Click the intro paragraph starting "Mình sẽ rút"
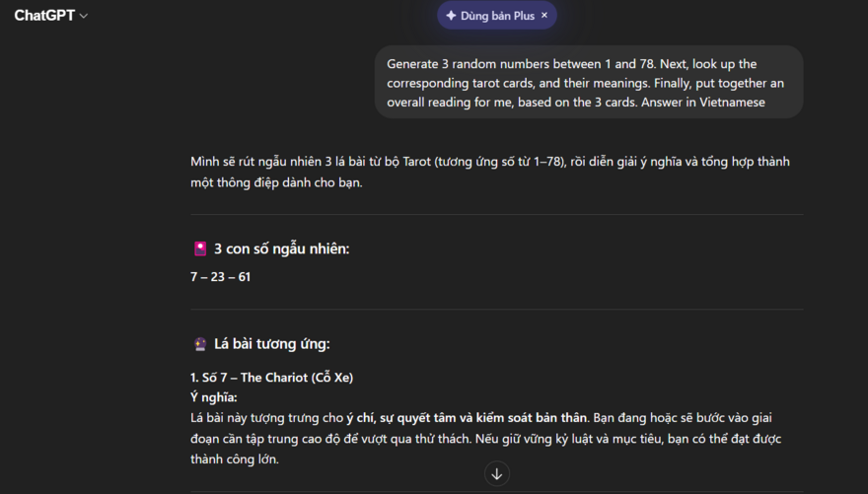 pyautogui.click(x=489, y=162)
